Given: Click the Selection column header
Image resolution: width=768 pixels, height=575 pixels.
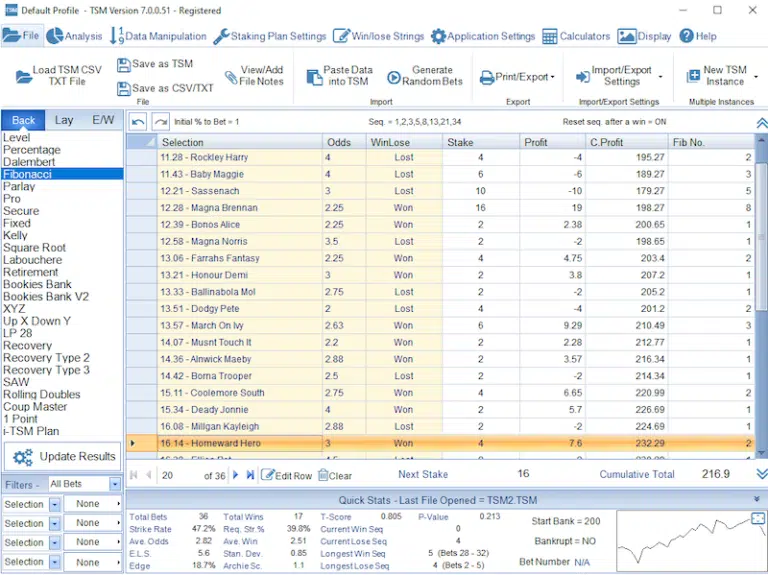Looking at the screenshot, I should 240,142.
